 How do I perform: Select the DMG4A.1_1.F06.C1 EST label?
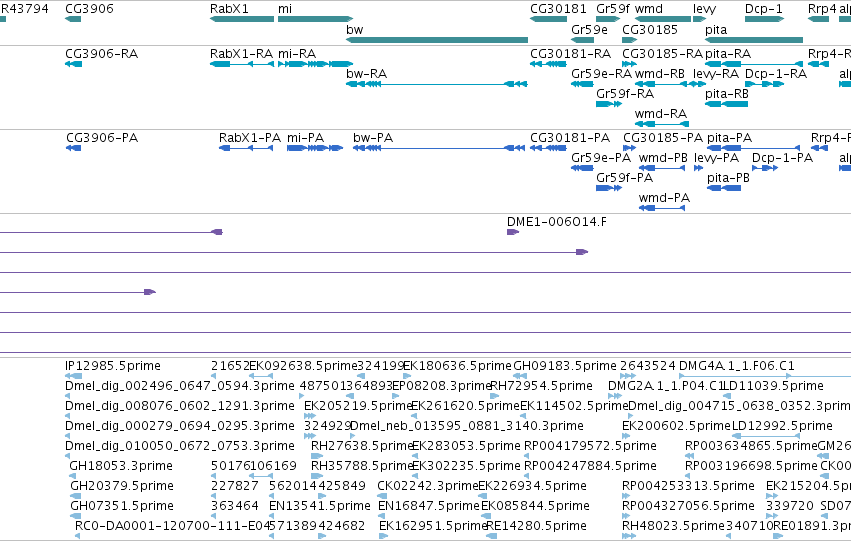(x=737, y=366)
